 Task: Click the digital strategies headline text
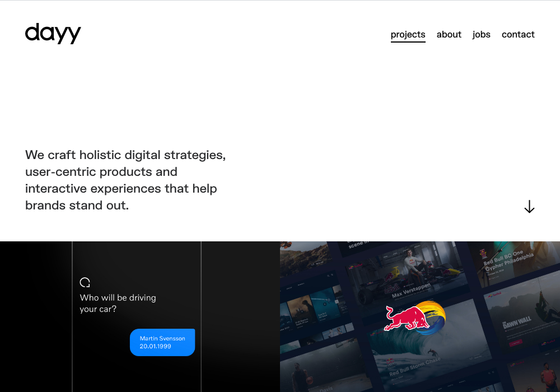(125, 180)
